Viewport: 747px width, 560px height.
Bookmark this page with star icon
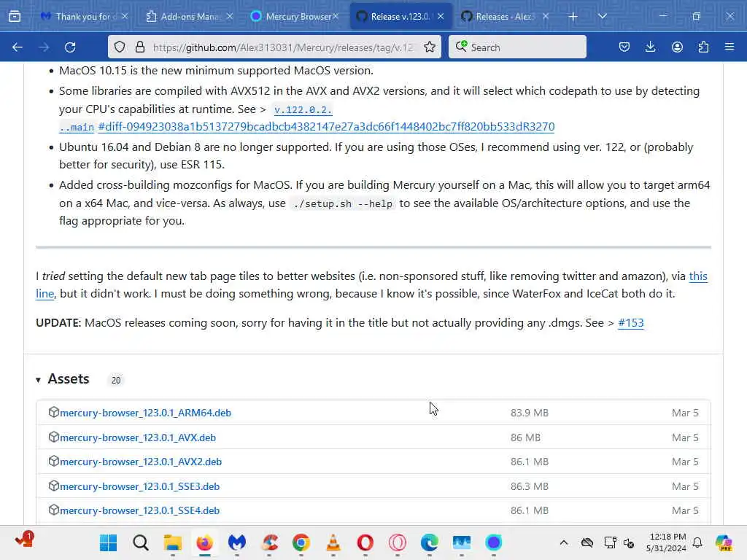(x=429, y=47)
